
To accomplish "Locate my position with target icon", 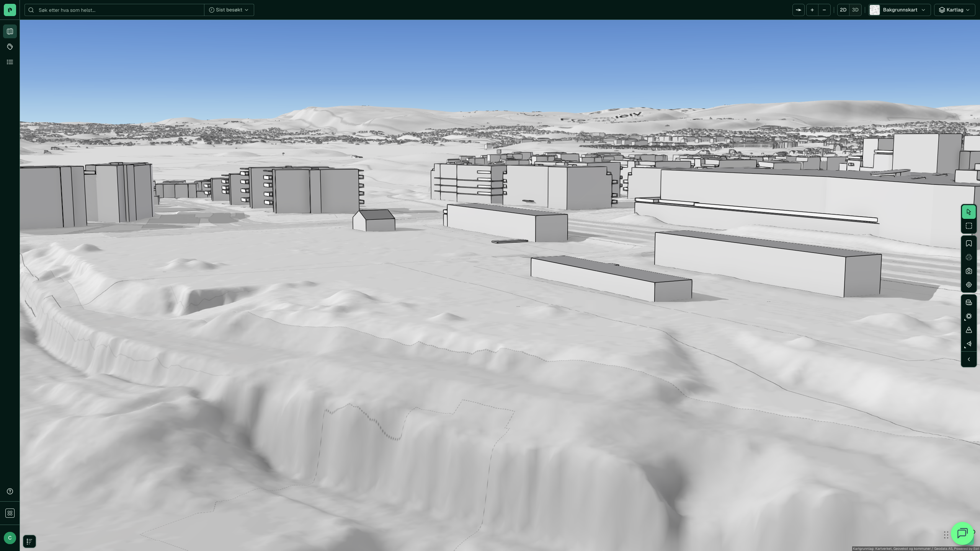I will pos(969,285).
